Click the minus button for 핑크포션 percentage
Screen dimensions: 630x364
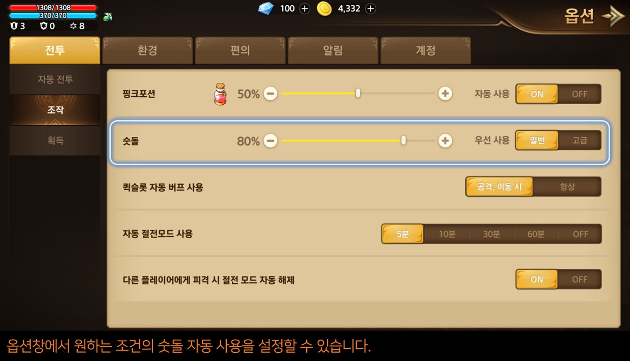point(271,94)
